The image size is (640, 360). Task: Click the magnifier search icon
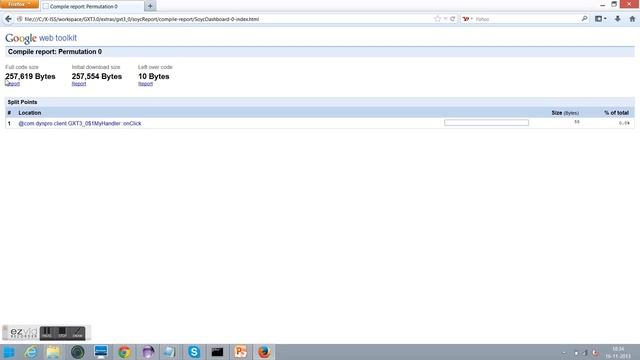click(584, 19)
